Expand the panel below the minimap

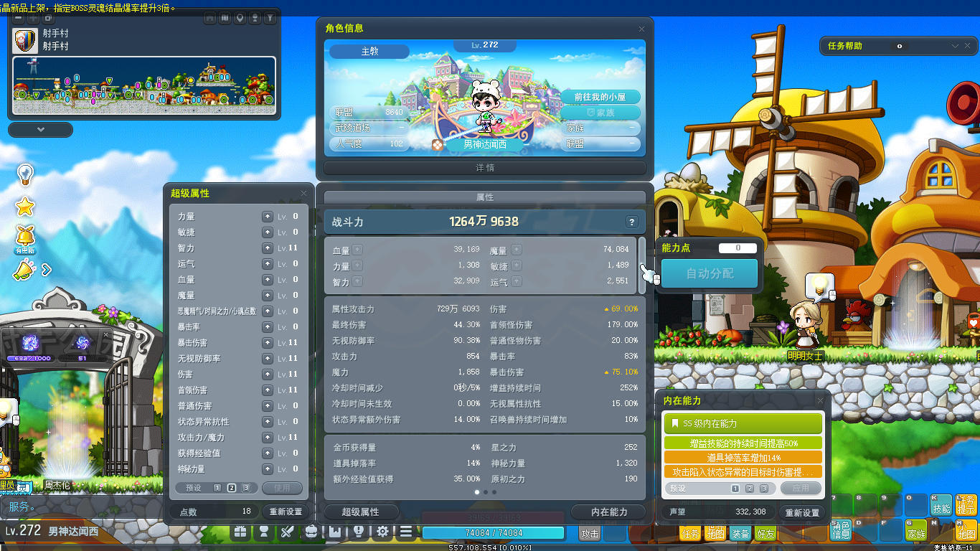pyautogui.click(x=41, y=130)
